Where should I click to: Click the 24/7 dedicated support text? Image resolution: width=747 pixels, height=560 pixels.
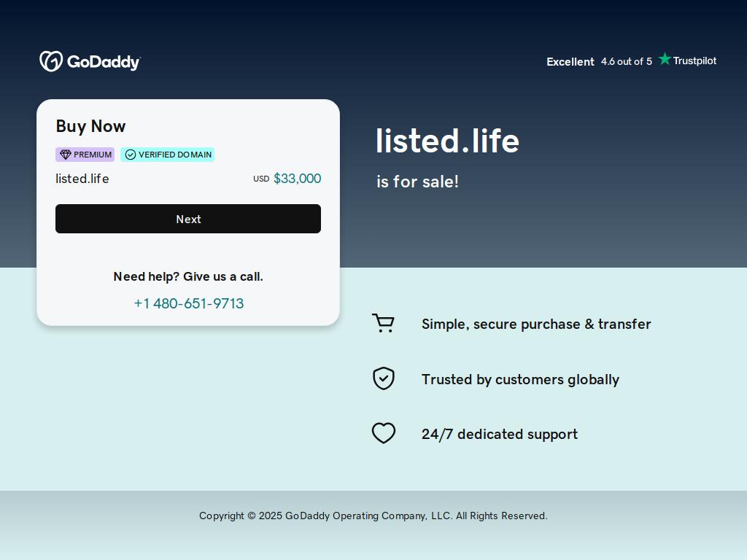(x=499, y=435)
